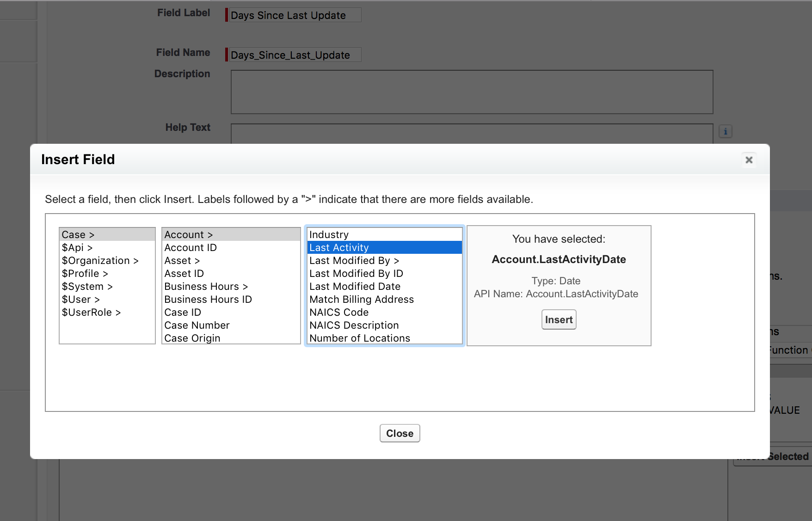Viewport: 812px width, 521px height.
Task: Expand the $Api field category
Action: click(x=77, y=248)
